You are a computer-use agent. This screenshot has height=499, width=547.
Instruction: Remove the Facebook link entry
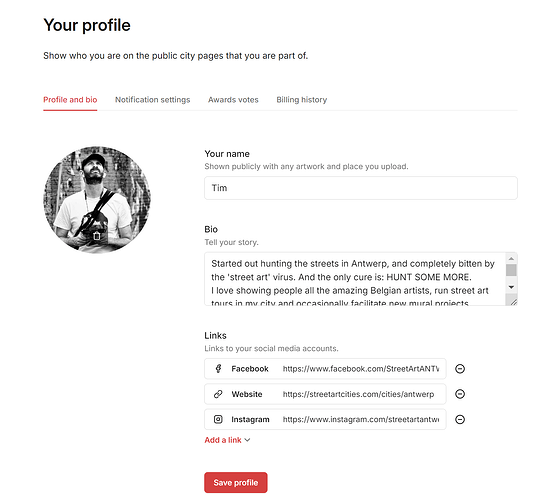tap(460, 368)
